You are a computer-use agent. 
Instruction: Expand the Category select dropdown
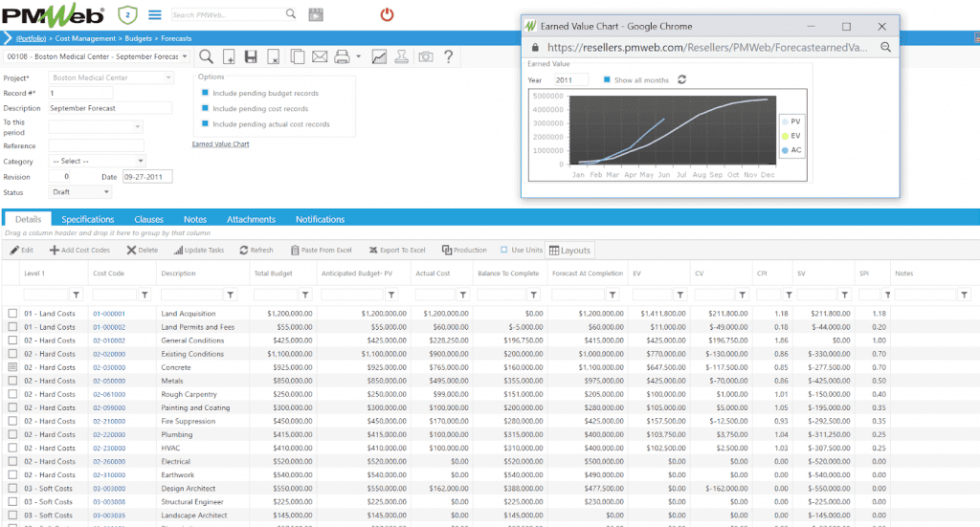tap(141, 162)
